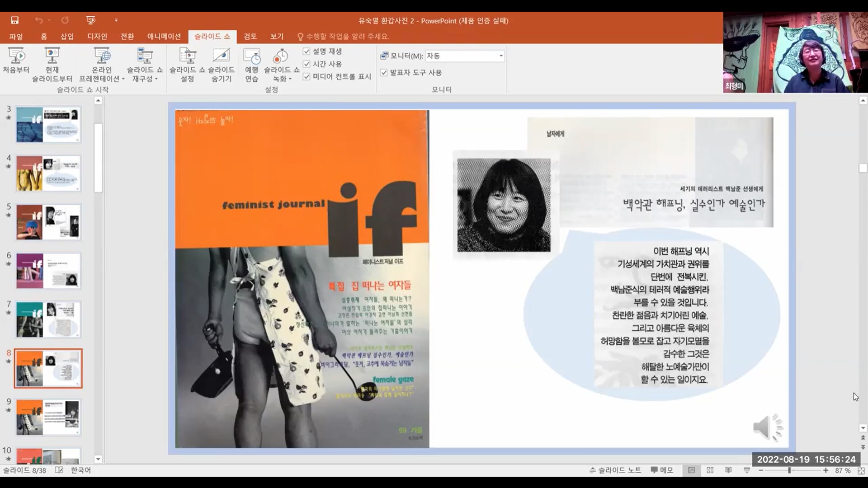Viewport: 868px width, 488px height.
Task: Start from current slide (현재 슬라이드부터)
Action: [52, 65]
